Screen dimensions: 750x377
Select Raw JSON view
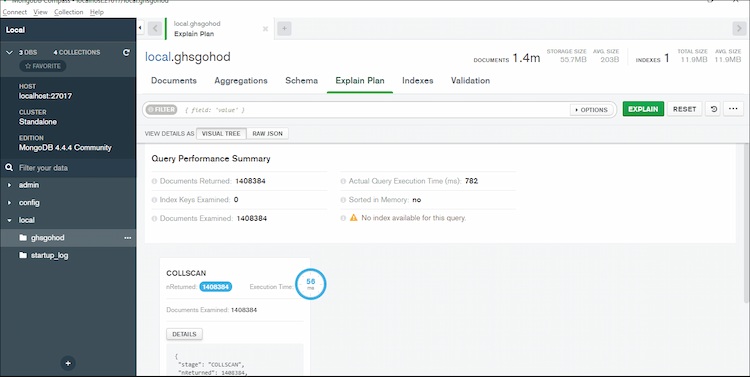[x=267, y=133]
